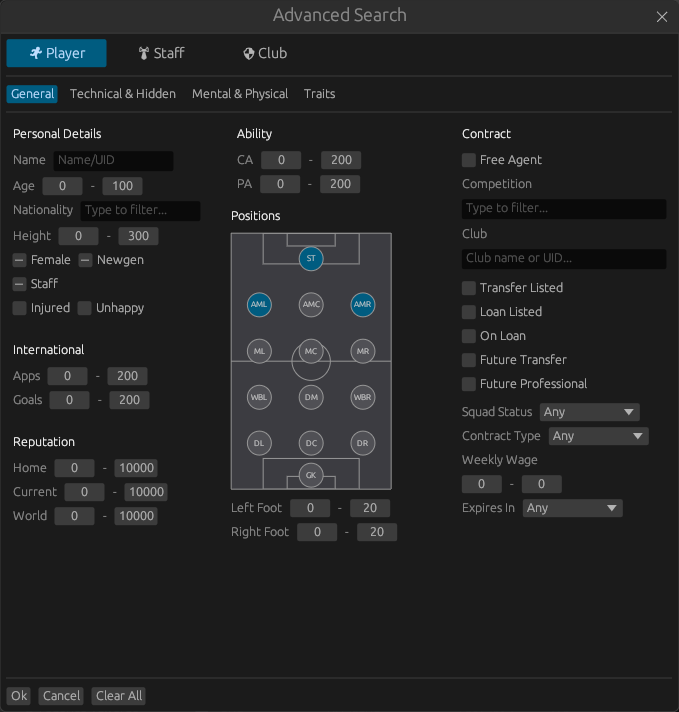Select the ST striker position on pitch
Image resolution: width=679 pixels, height=712 pixels.
click(311, 259)
